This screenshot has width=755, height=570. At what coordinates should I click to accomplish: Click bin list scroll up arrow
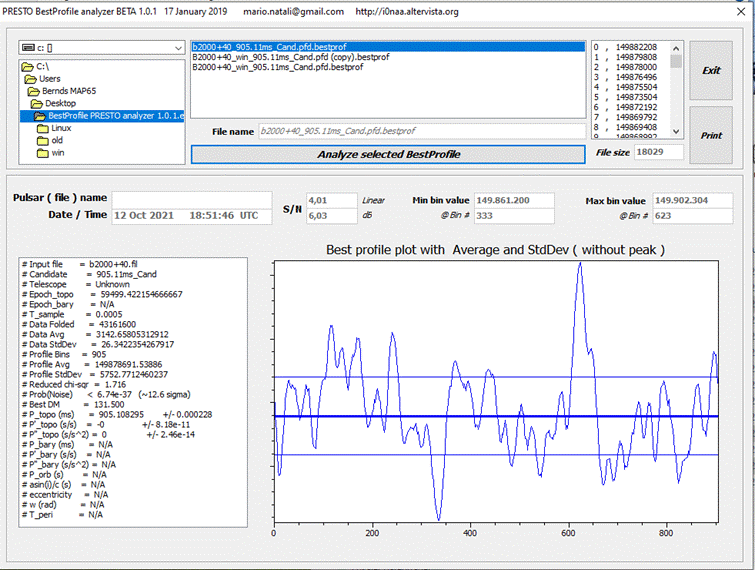coord(676,48)
